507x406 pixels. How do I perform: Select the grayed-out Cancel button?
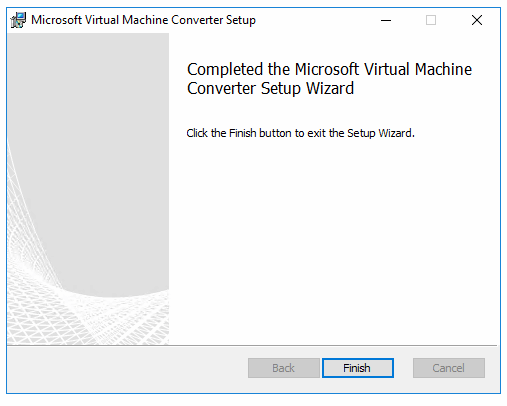click(449, 368)
